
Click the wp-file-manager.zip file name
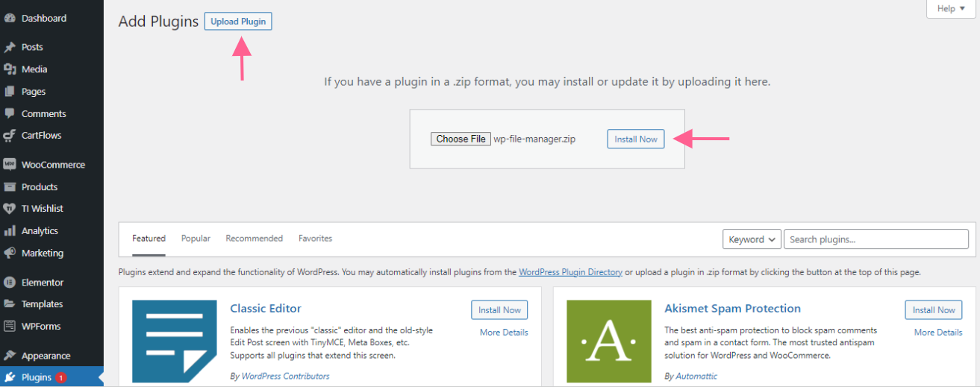[534, 139]
